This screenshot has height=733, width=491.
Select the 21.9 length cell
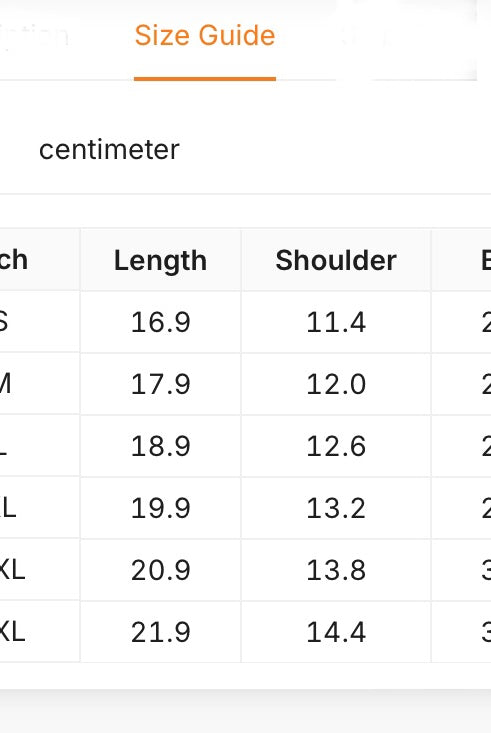pyautogui.click(x=160, y=632)
